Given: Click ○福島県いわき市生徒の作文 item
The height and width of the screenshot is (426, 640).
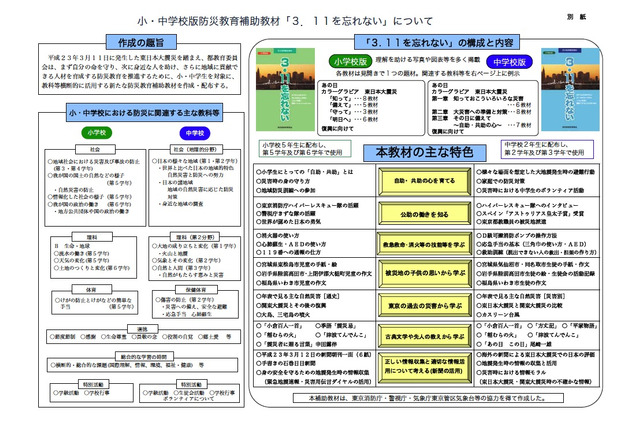Looking at the screenshot, I should 511,282.
